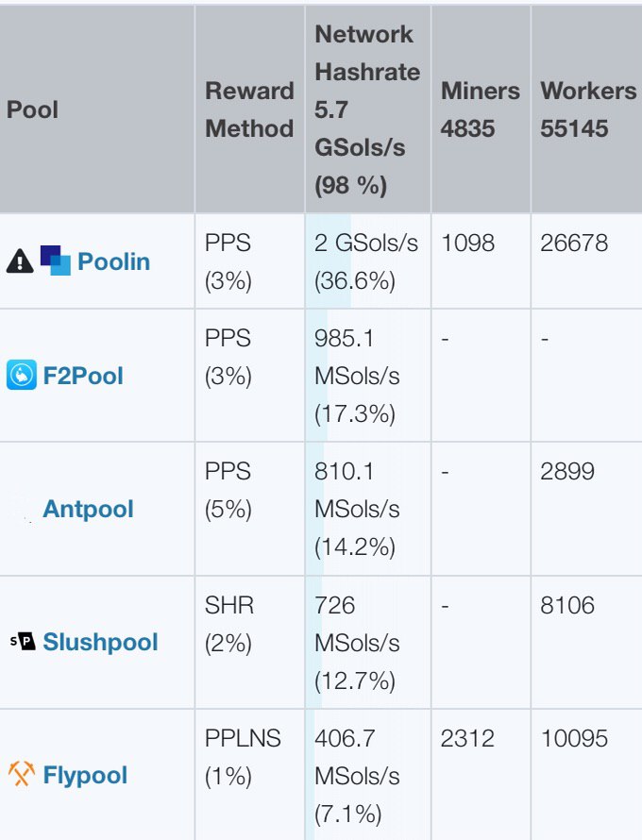This screenshot has height=840, width=642.
Task: Click the Flypool pickaxe logo icon
Action: (x=21, y=776)
